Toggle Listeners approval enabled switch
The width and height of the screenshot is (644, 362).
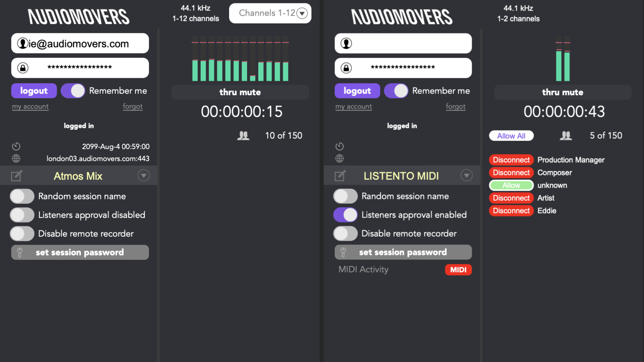click(x=345, y=215)
